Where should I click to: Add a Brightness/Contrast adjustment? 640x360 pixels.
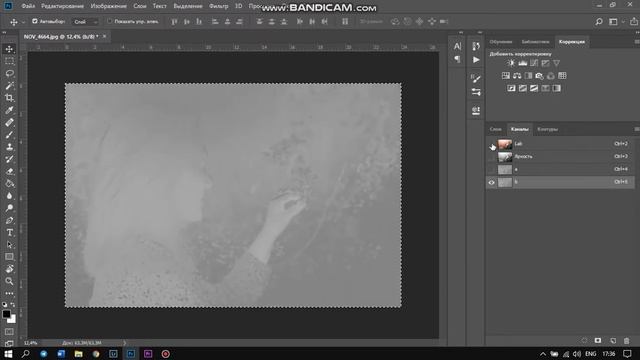click(x=511, y=63)
